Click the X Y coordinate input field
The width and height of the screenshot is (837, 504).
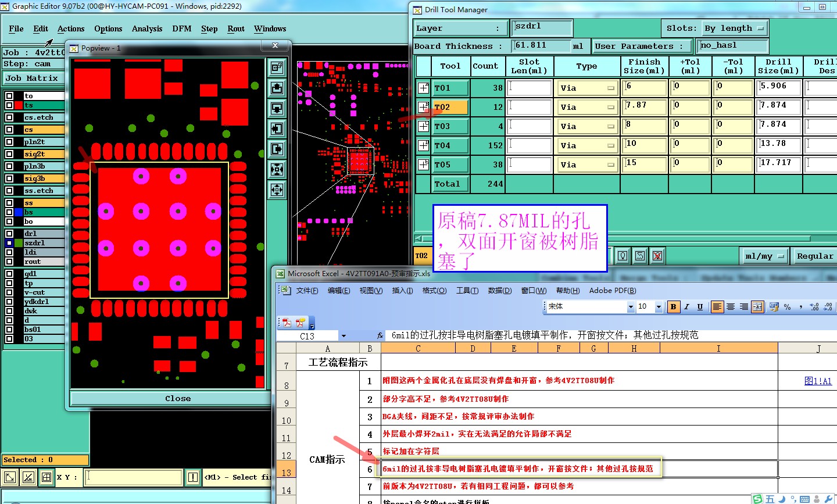click(134, 478)
